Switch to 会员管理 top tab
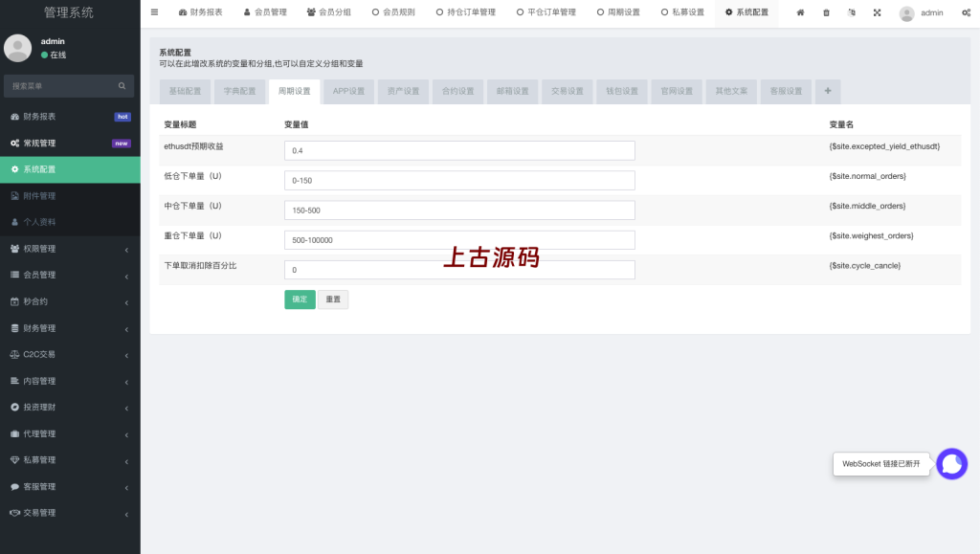The width and height of the screenshot is (980, 554). [x=265, y=12]
